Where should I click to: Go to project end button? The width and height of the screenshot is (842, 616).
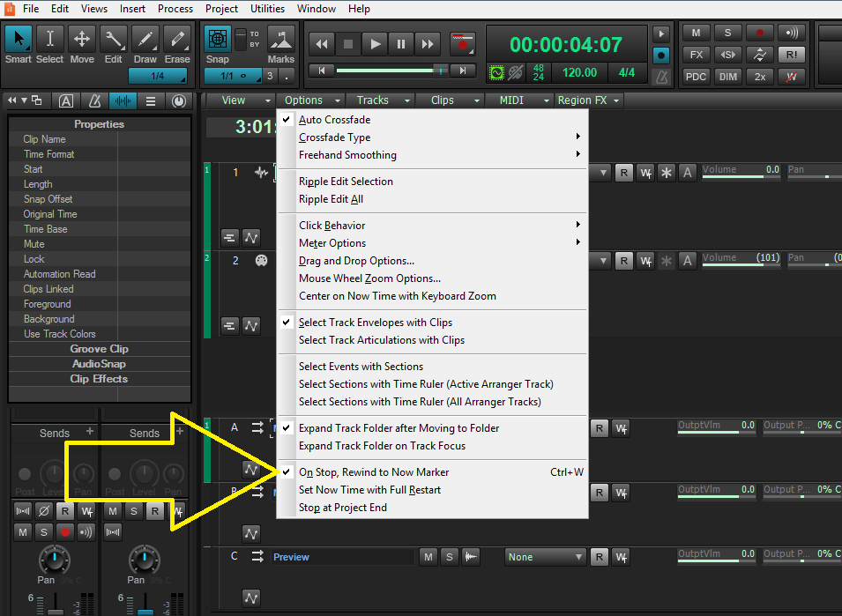(x=462, y=71)
